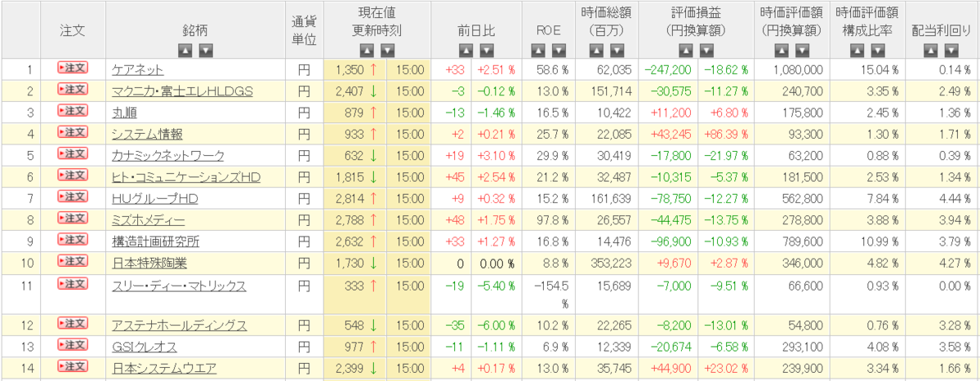
Task: Sort 時価総額 column ascending with up arrow
Action: (x=597, y=51)
